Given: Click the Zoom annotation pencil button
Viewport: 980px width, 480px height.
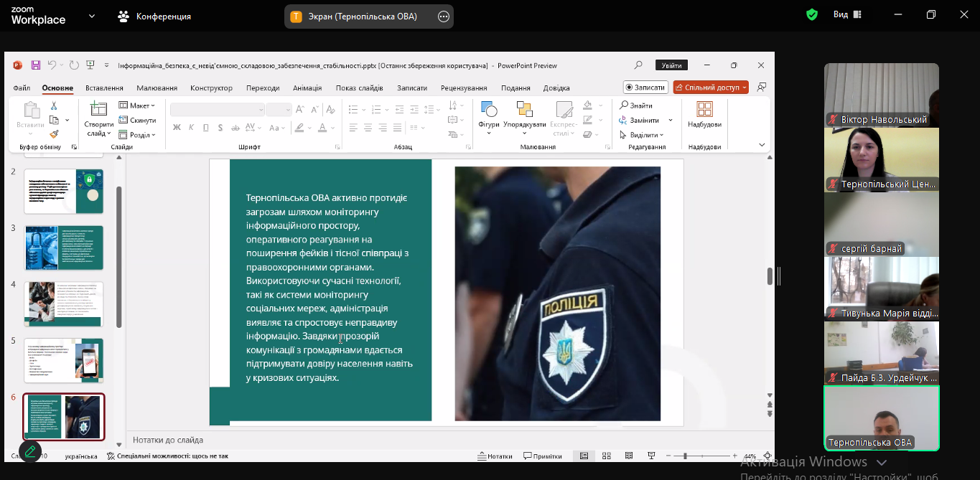Looking at the screenshot, I should click(x=30, y=451).
